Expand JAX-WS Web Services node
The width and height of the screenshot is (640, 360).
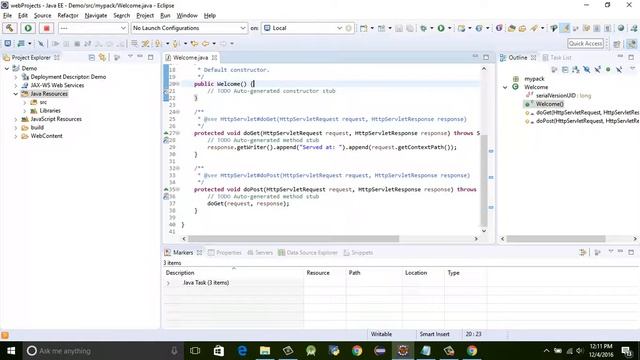point(16,86)
